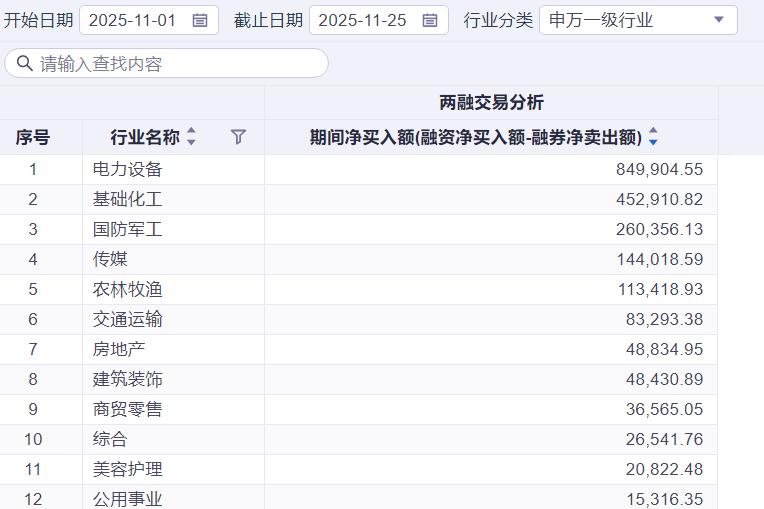The width and height of the screenshot is (764, 509).
Task: Click the value 83,293.38
Action: 665,320
